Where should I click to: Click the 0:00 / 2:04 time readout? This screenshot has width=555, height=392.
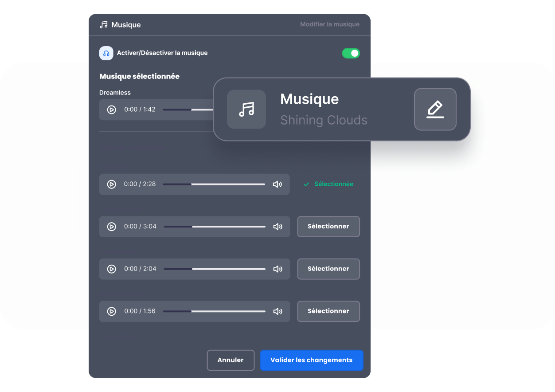(140, 269)
